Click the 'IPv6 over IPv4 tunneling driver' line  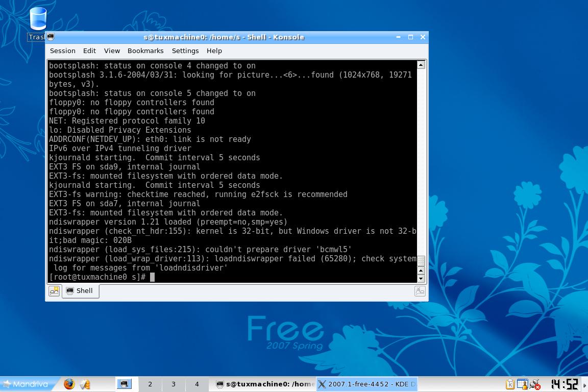click(x=120, y=148)
